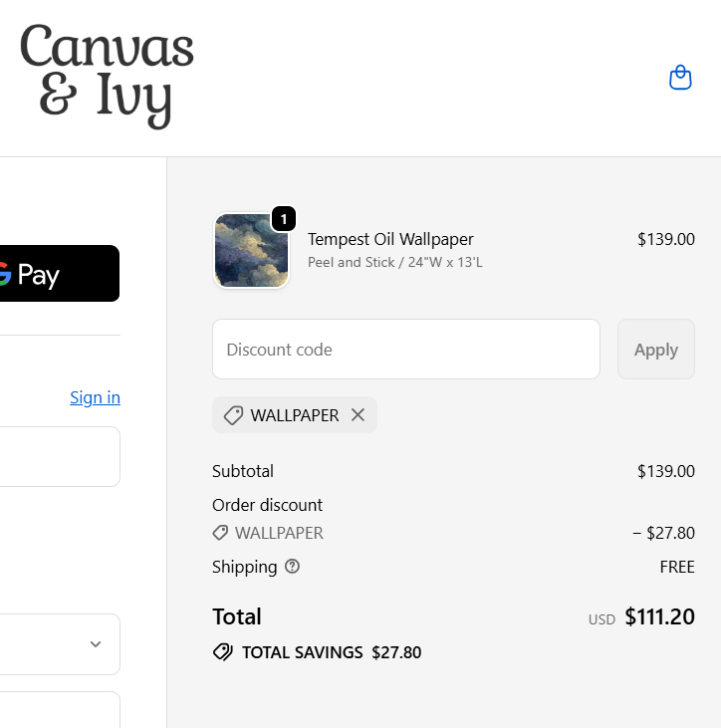Screen dimensions: 721x728
Task: Click the WALLPAPER chip label text
Action: tap(295, 415)
